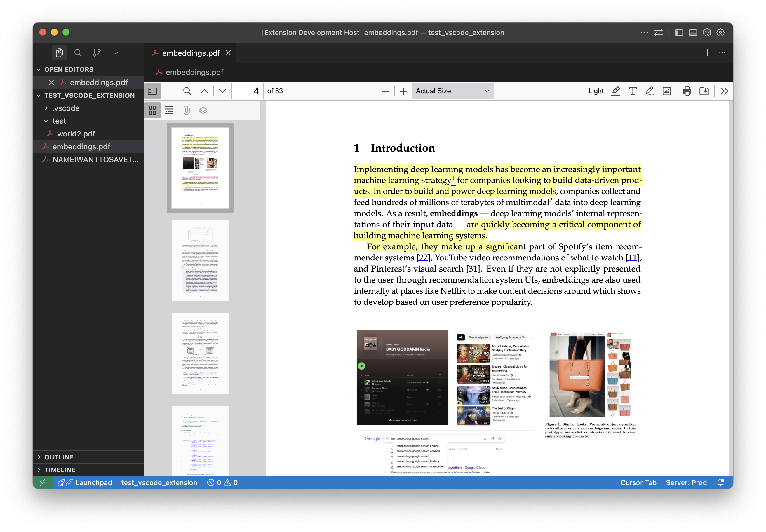Show attachments panel with paperclip icon
Image resolution: width=766 pixels, height=532 pixels.
click(x=186, y=110)
